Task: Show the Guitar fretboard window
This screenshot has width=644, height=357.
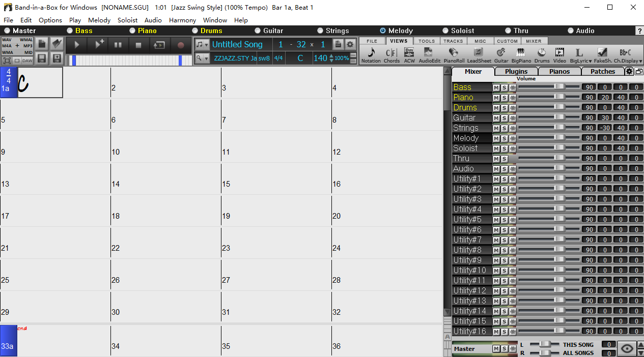Action: click(x=501, y=55)
